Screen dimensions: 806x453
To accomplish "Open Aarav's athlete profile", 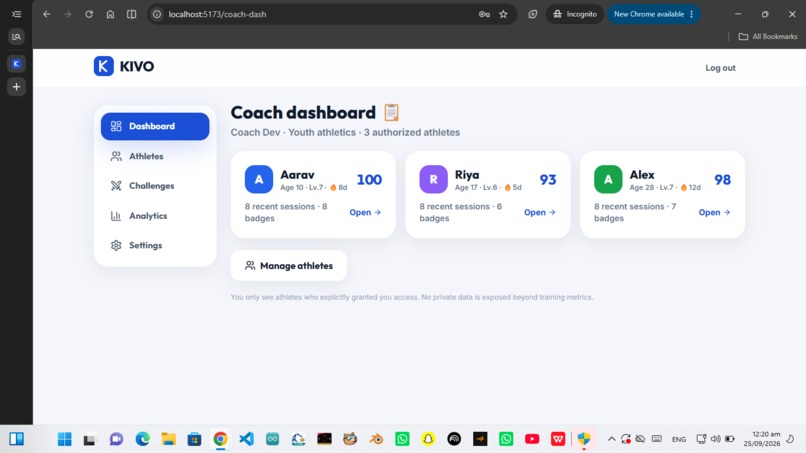I will 365,212.
